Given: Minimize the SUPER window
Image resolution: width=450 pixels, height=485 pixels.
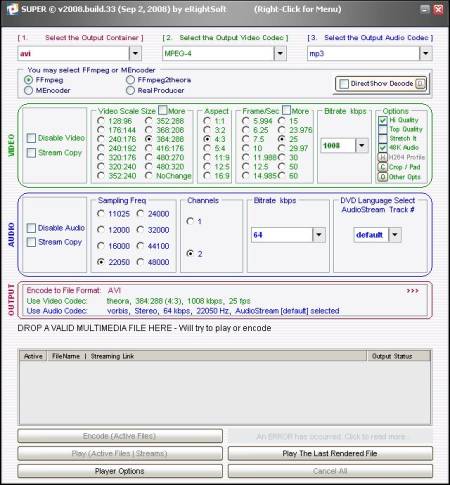Looking at the screenshot, I should 424,9.
